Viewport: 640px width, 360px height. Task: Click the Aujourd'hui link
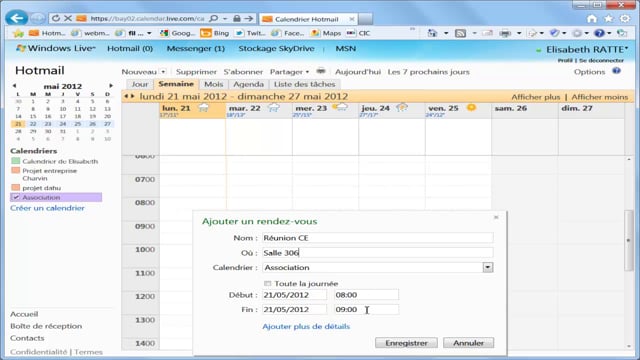[358, 72]
